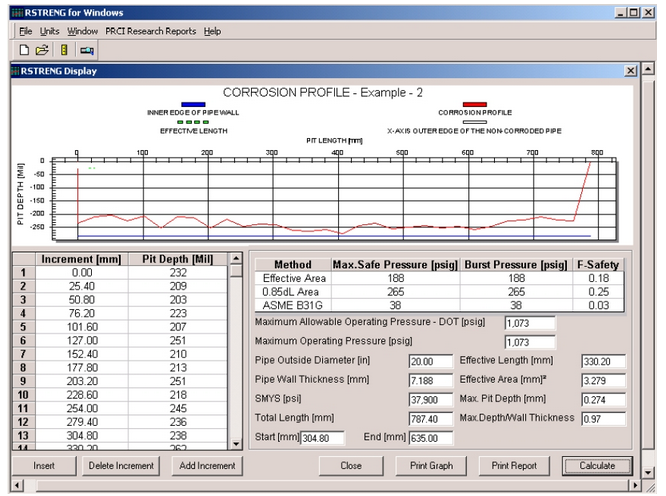Click the Effective Area field
The image size is (666, 496).
point(603,380)
